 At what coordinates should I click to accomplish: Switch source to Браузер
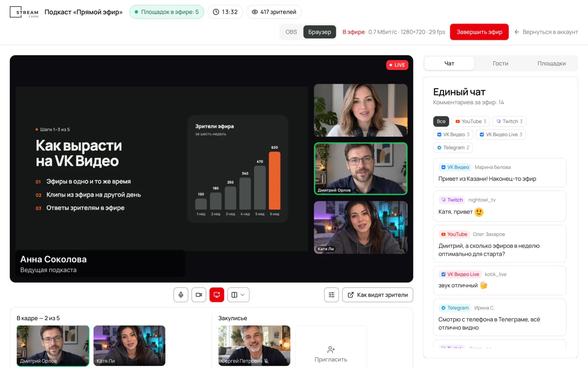[320, 32]
